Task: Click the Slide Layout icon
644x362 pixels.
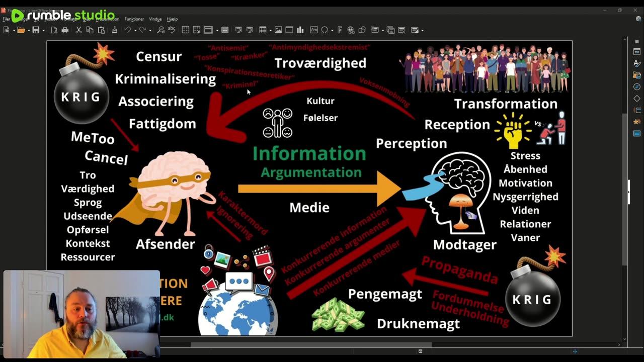Action: 415,30
